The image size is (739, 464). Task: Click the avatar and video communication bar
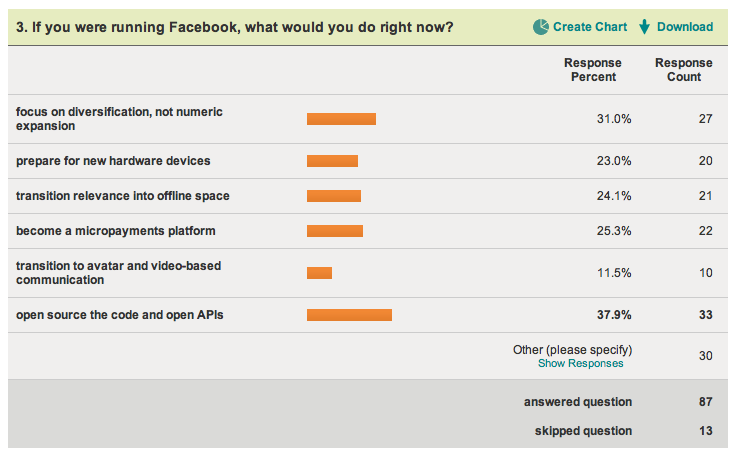pos(319,273)
